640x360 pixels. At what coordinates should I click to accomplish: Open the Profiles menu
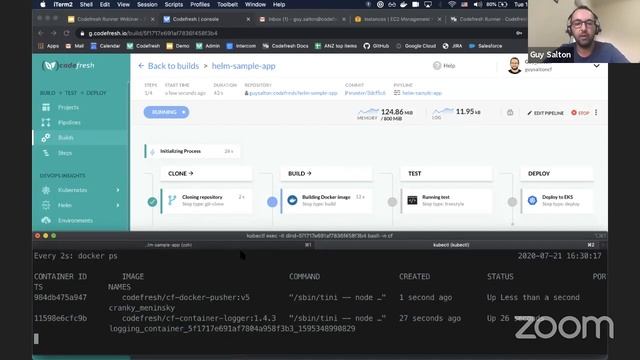[x=200, y=4]
